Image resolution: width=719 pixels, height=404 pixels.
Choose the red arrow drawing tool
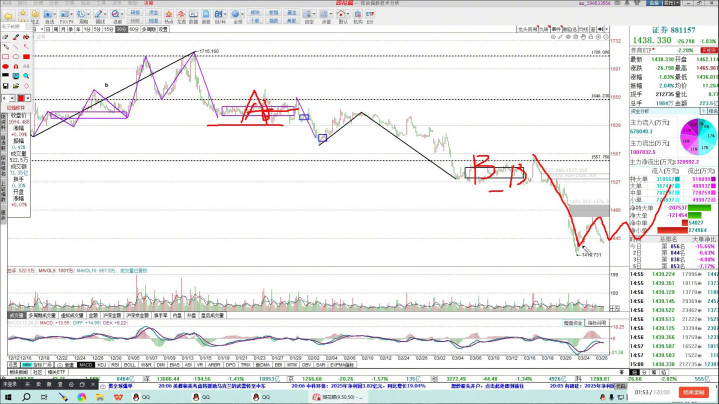(x=26, y=47)
